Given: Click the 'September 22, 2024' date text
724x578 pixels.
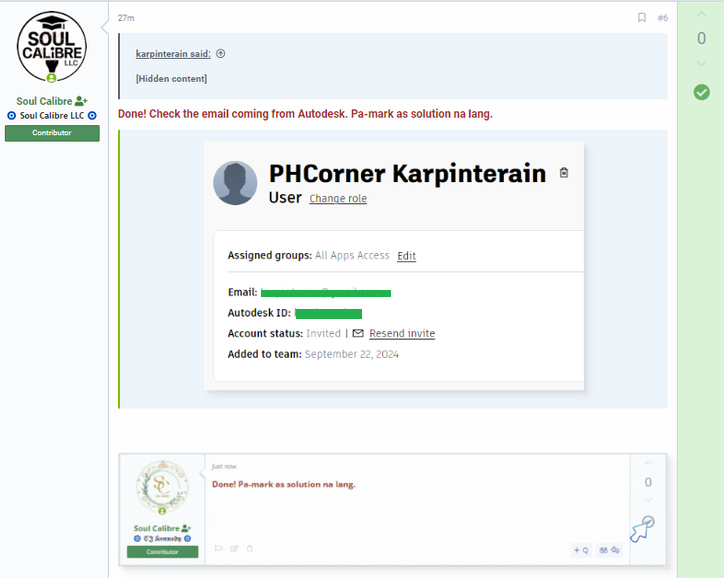Looking at the screenshot, I should pyautogui.click(x=352, y=354).
